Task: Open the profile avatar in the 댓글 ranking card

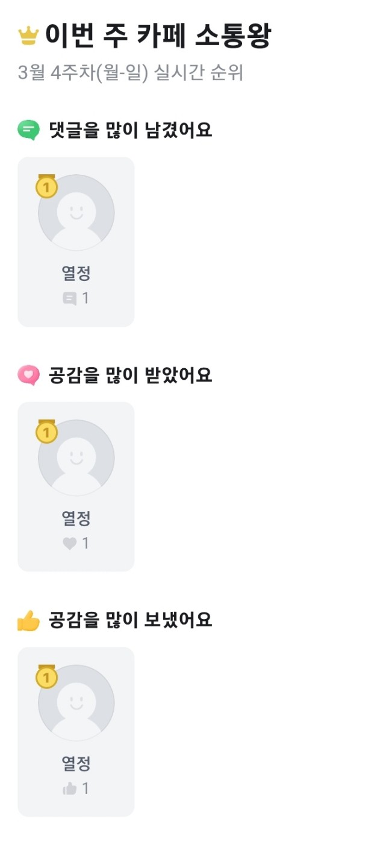Action: click(76, 214)
